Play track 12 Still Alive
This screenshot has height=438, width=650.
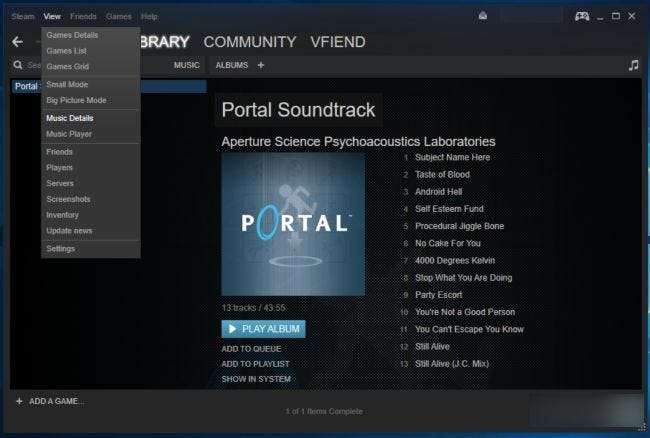point(432,346)
